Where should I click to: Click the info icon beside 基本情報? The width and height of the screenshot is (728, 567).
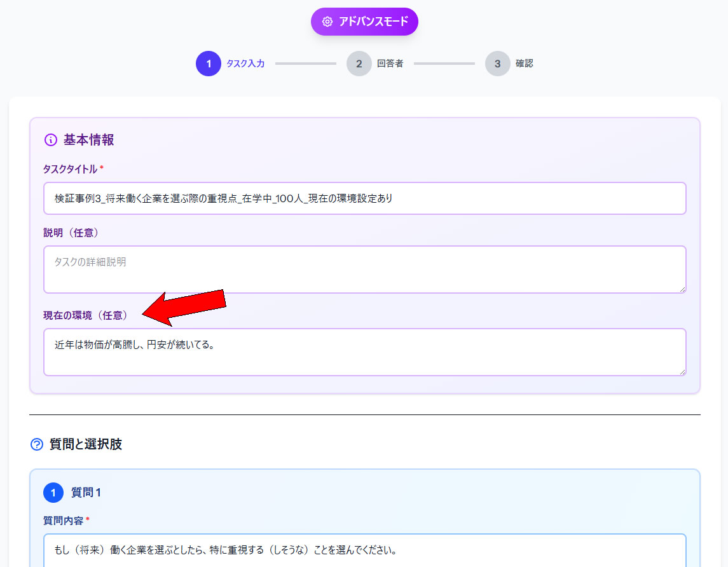coord(51,139)
